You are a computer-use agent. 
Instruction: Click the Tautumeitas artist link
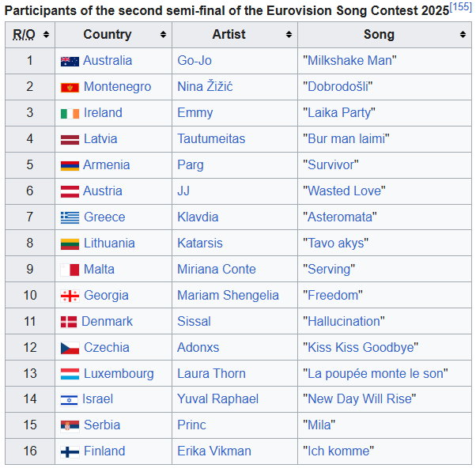211,138
